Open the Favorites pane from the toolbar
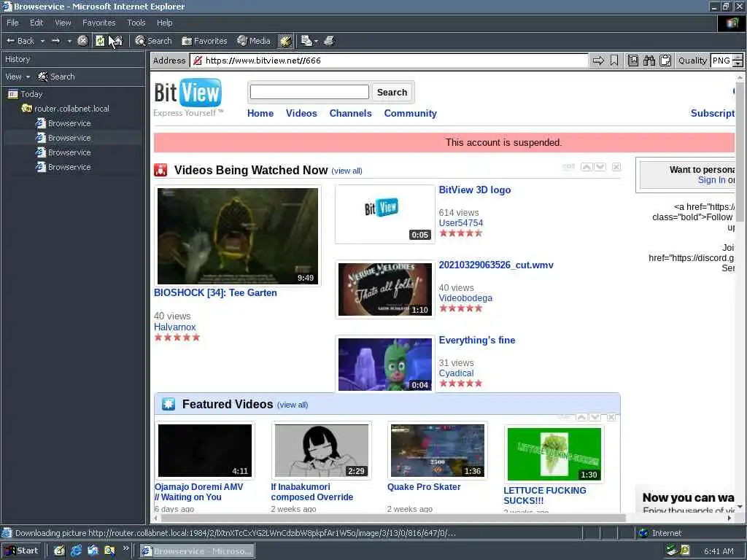747x560 pixels. [204, 41]
